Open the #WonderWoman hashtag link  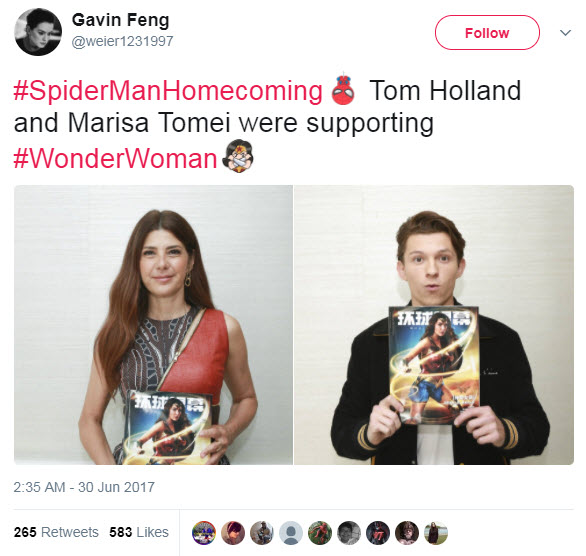click(115, 158)
